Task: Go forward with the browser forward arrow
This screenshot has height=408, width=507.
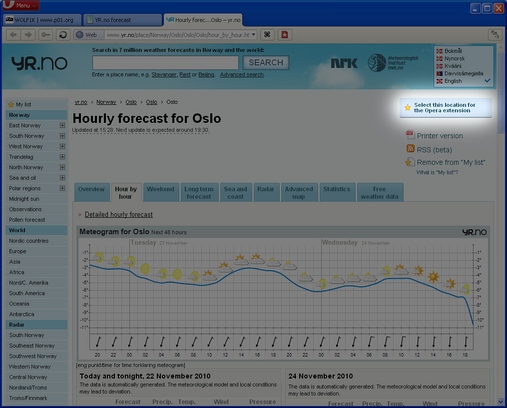Action: coord(28,35)
